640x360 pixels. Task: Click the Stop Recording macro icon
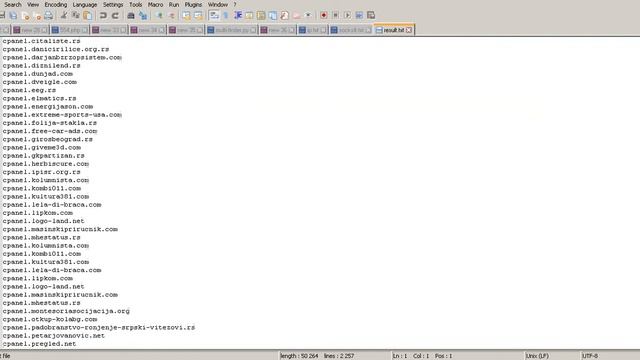pyautogui.click(x=336, y=16)
